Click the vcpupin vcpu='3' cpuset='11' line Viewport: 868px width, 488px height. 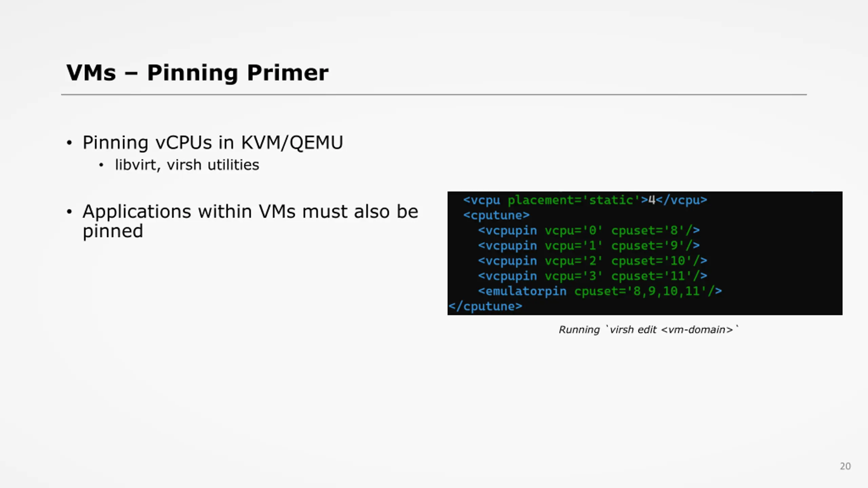pyautogui.click(x=593, y=276)
